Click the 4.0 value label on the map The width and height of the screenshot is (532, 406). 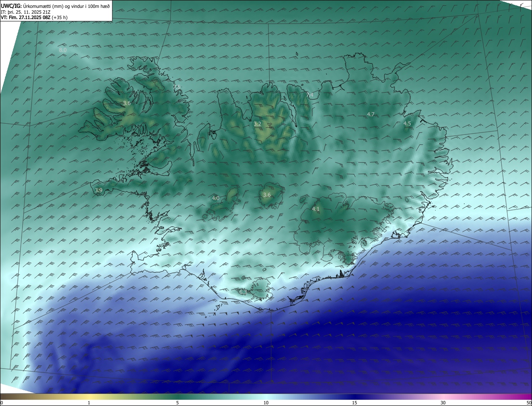tap(216, 198)
